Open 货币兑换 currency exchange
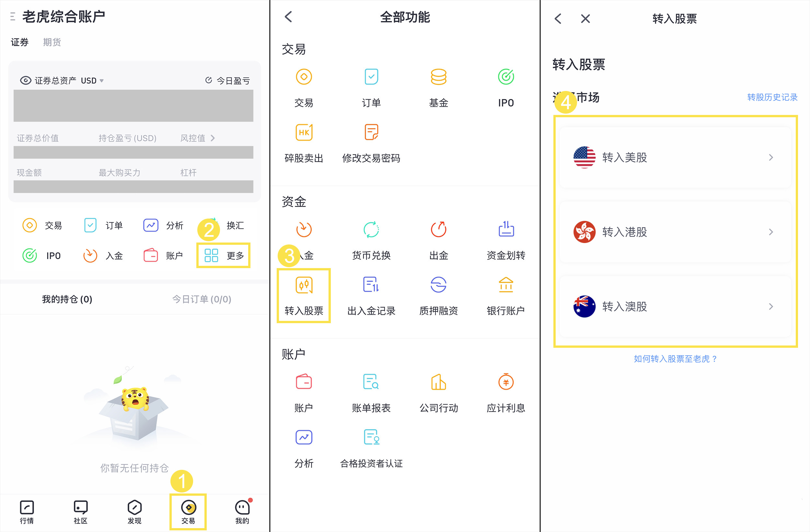810x532 pixels. click(x=371, y=241)
